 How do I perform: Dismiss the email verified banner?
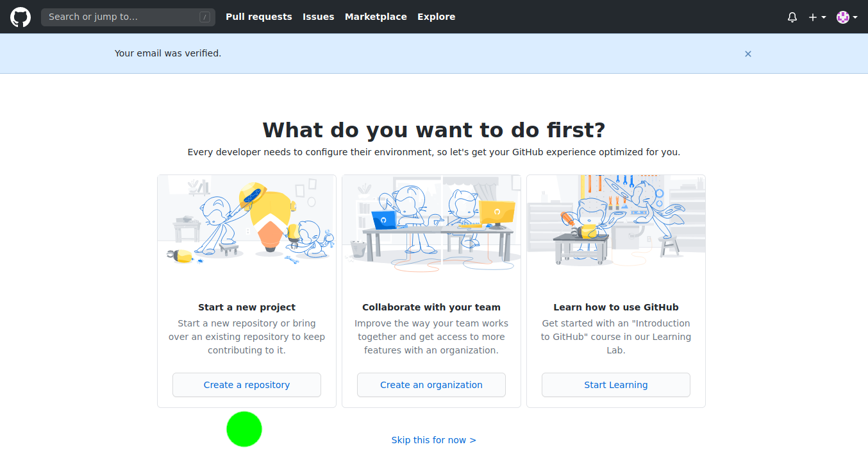click(747, 54)
